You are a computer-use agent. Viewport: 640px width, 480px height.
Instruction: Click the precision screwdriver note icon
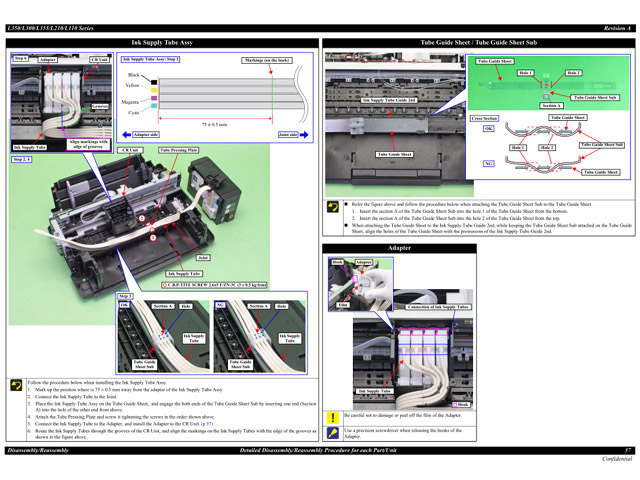[x=334, y=432]
